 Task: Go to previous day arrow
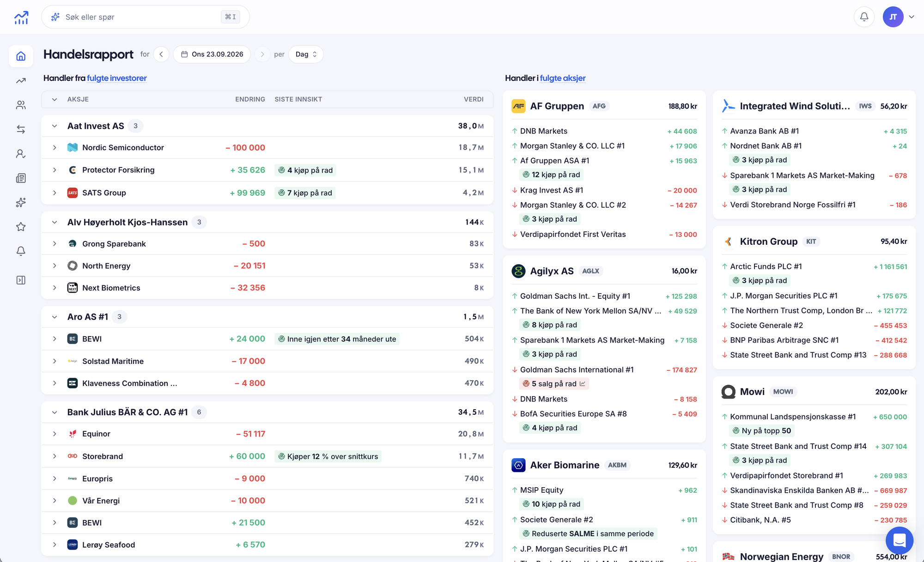[161, 54]
